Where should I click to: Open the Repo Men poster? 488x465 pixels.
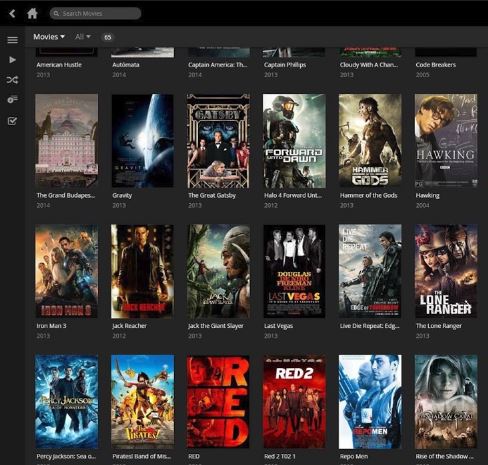370,402
